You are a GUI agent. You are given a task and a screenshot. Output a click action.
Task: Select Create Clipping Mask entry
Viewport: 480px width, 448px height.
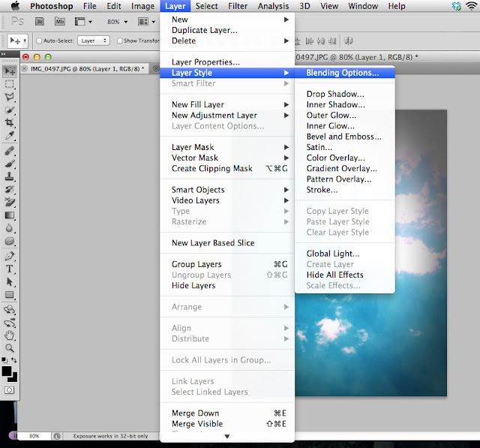[227, 168]
